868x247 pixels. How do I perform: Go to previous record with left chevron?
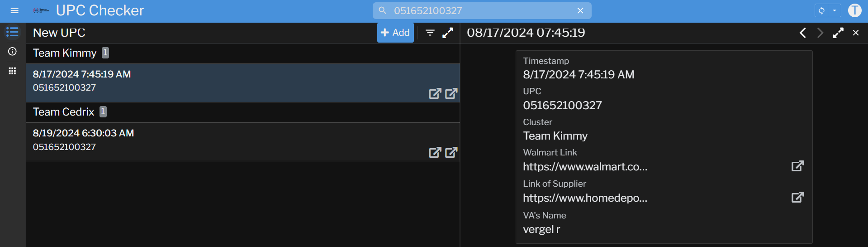tap(803, 33)
